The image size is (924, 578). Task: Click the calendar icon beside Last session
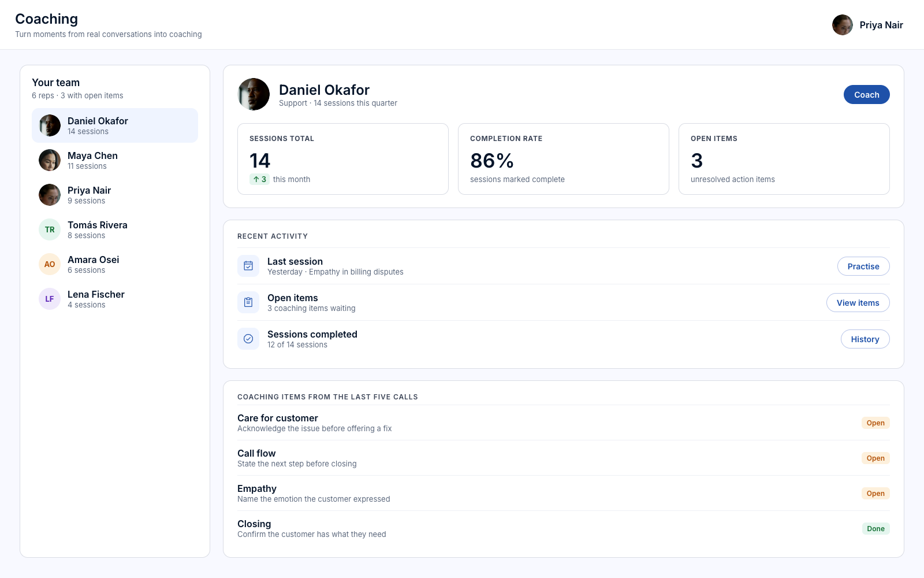click(248, 266)
